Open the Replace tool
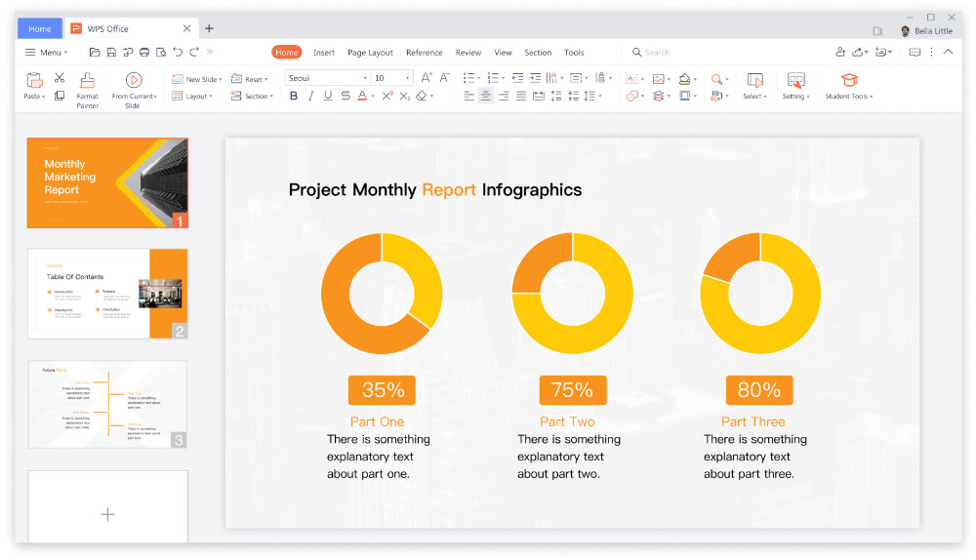The height and width of the screenshot is (560, 976). [x=717, y=96]
